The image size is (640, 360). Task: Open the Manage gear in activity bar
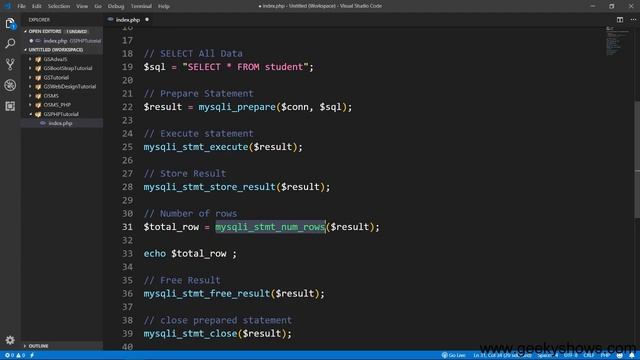click(10, 340)
